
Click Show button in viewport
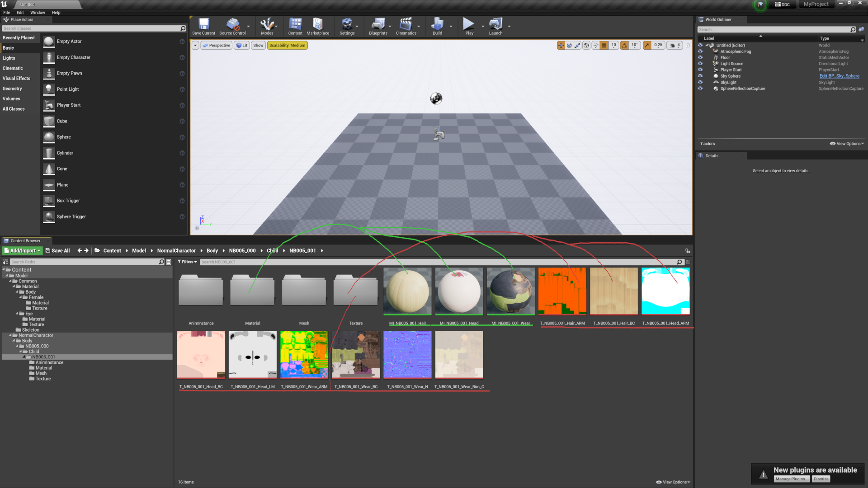(x=258, y=45)
